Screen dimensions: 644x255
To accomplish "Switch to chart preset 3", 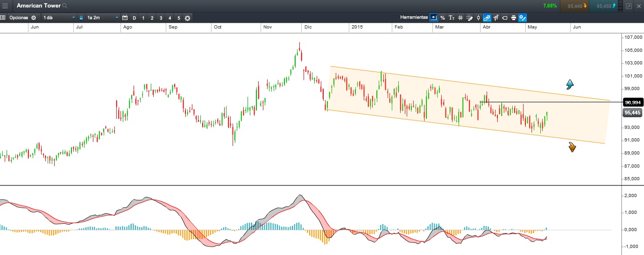I will coord(161,18).
